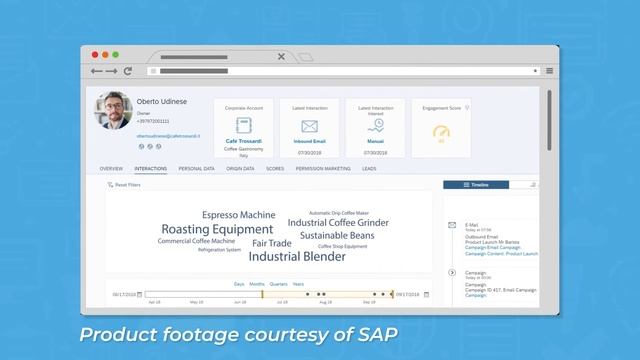Select the Industrial Blender tag
640x360 pixels.
pos(297,256)
